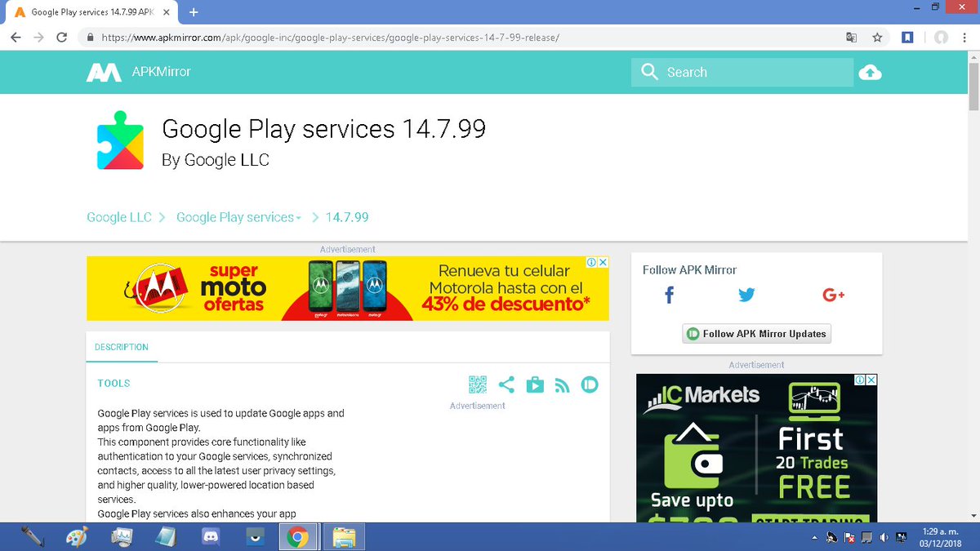The height and width of the screenshot is (551, 980).
Task: Click the IC Markets advertisement
Action: 757,447
